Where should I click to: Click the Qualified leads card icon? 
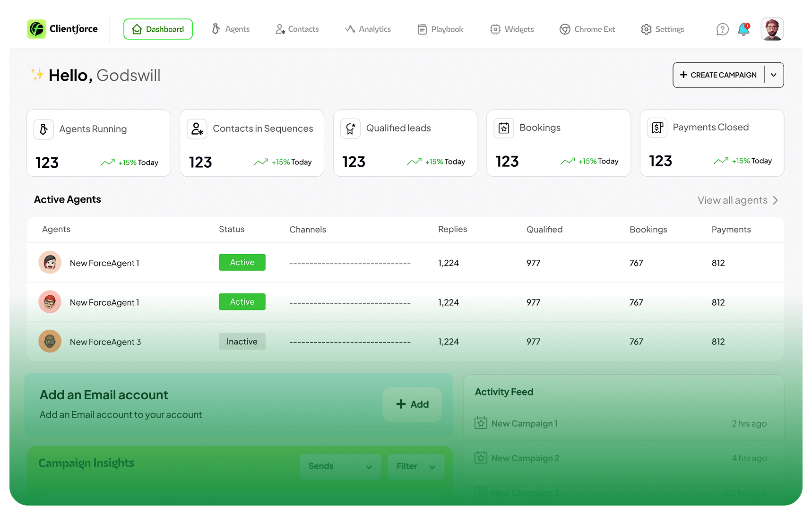[350, 129]
